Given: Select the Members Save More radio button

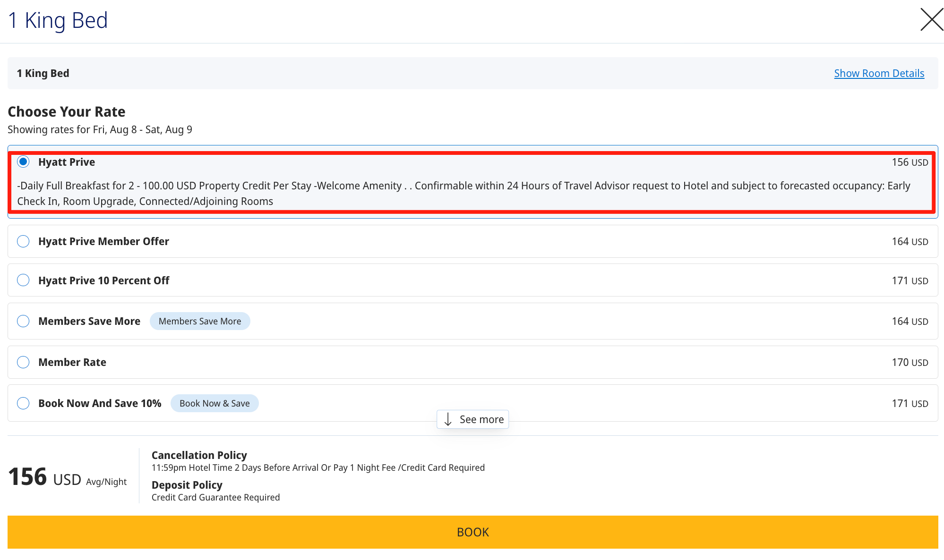Looking at the screenshot, I should (x=23, y=321).
